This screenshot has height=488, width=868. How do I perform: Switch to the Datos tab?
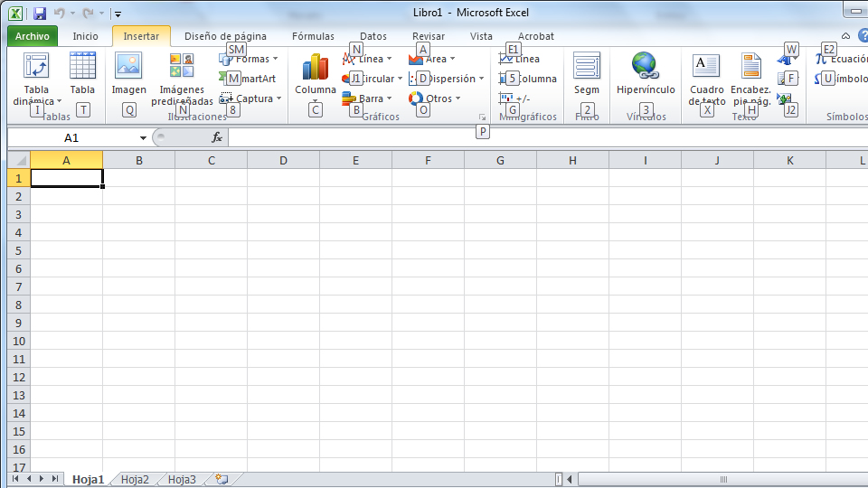[373, 36]
